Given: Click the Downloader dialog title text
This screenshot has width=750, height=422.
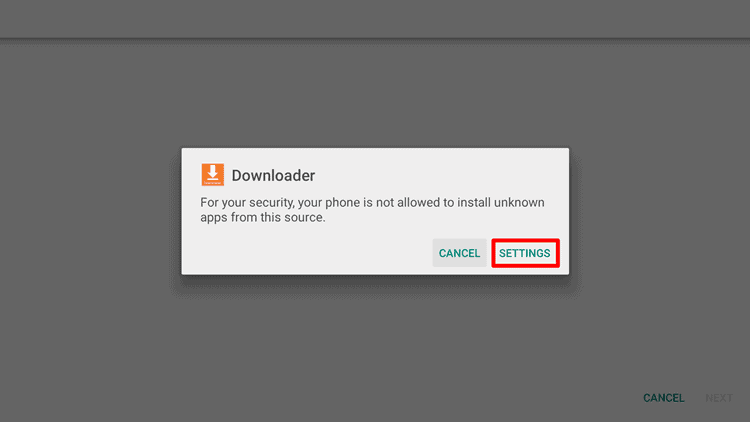Looking at the screenshot, I should coord(273,176).
